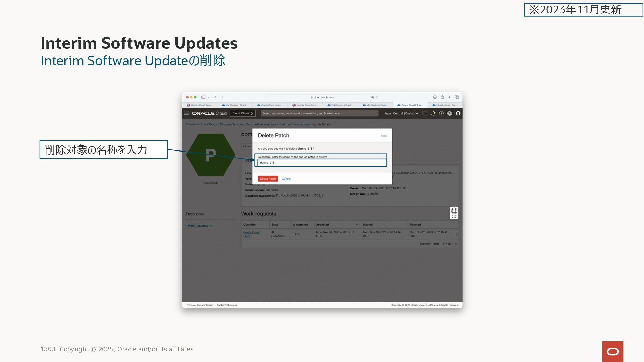The height and width of the screenshot is (362, 644).
Task: Click Safari downloads icon
Action: click(x=435, y=97)
